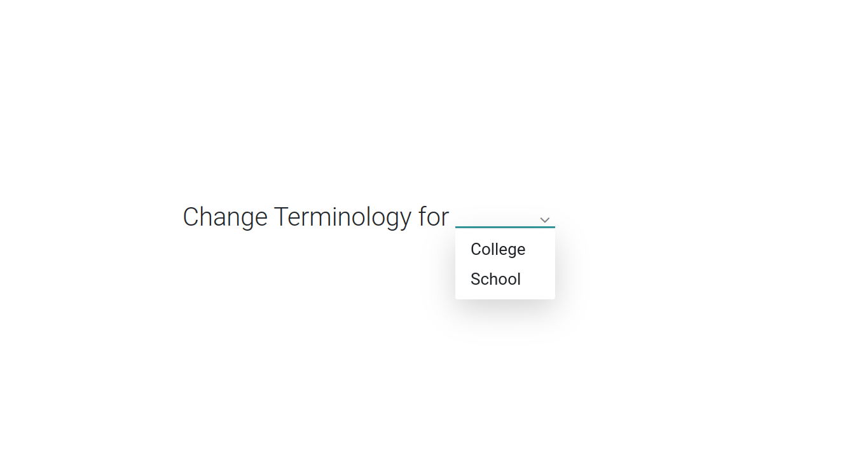Image resolution: width=868 pixels, height=450 pixels.
Task: Click the teal-underlined select box
Action: point(505,217)
